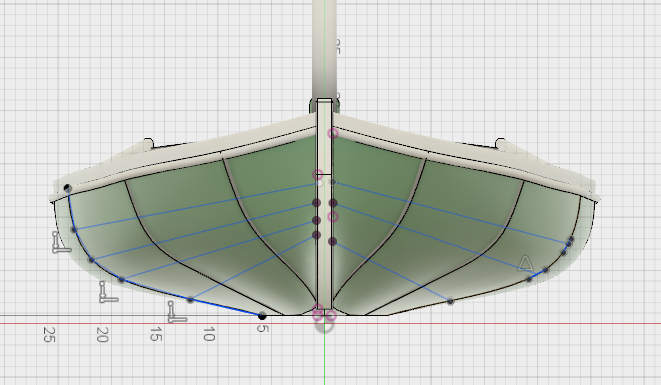Select the topmost pink circle on the keel
This screenshot has height=385, width=661.
[333, 134]
